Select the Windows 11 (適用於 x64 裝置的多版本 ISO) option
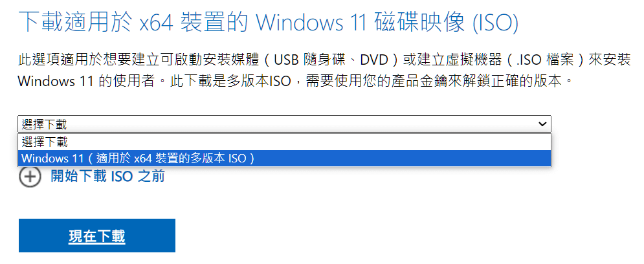The width and height of the screenshot is (644, 264). 284,159
